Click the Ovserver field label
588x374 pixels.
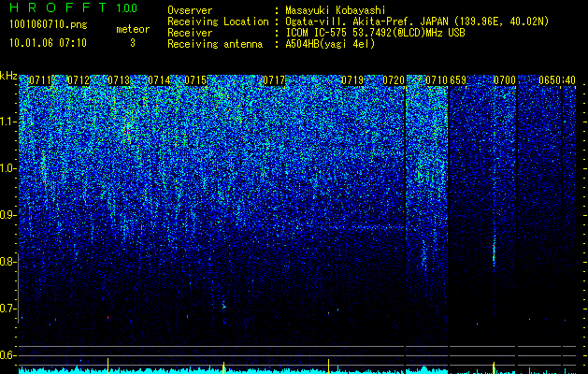tap(190, 10)
